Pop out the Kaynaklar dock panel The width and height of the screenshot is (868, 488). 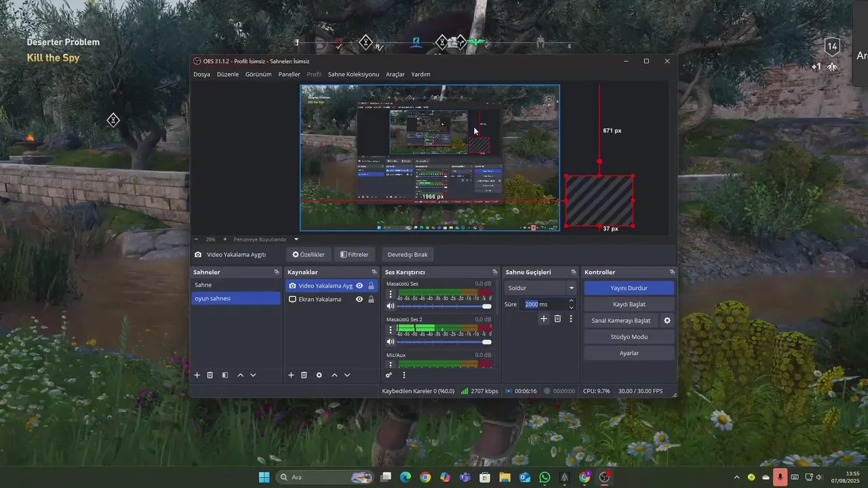pyautogui.click(x=374, y=272)
